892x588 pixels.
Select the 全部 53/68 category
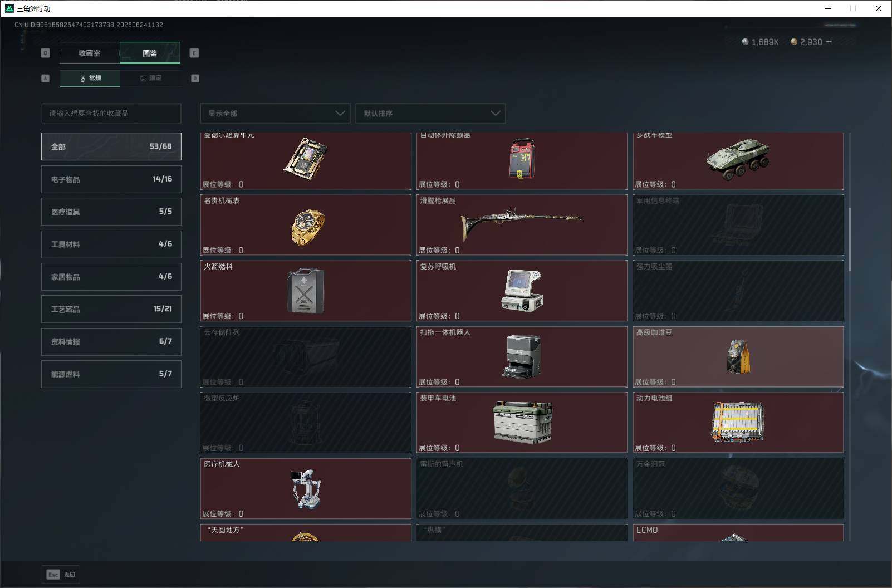point(111,146)
